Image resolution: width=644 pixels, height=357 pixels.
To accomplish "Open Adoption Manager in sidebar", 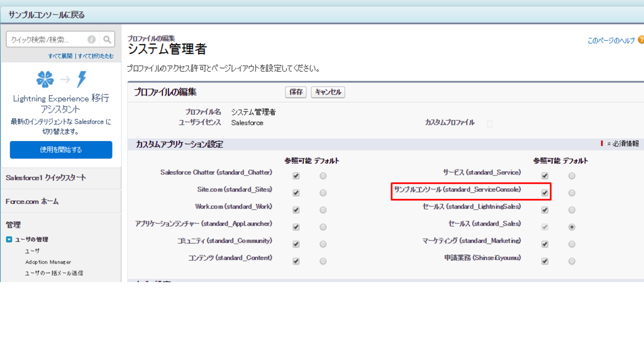I will click(48, 262).
